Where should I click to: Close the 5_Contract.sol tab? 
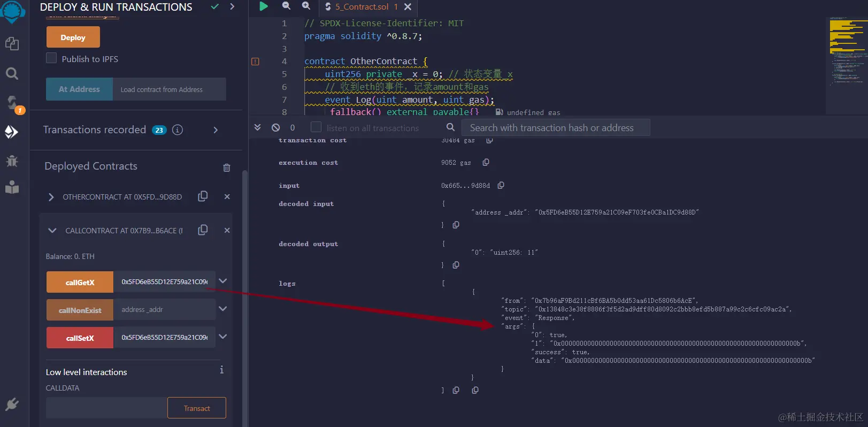(408, 7)
